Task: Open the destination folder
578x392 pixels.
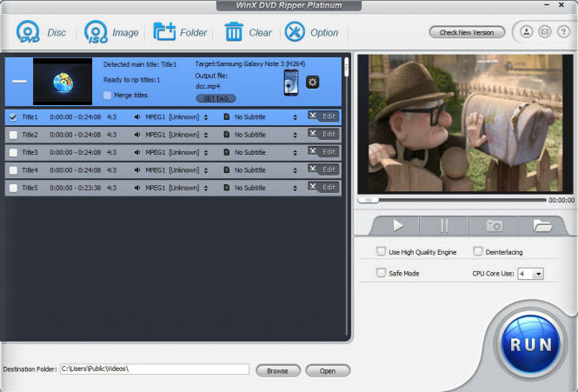Action: coord(328,370)
